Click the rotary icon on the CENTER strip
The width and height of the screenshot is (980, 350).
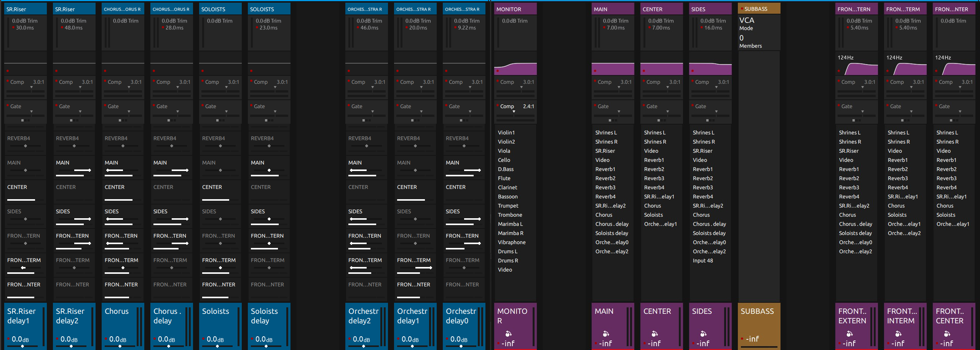[654, 334]
